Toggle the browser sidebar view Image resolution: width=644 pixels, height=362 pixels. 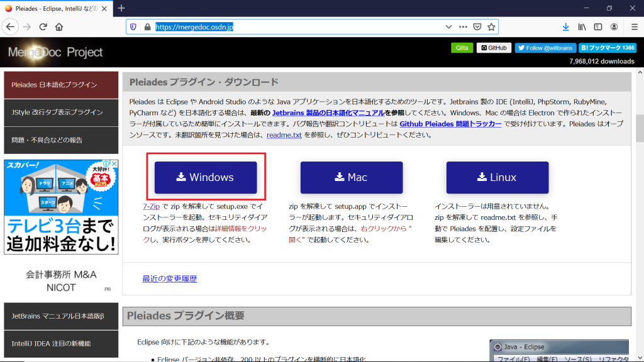click(598, 27)
